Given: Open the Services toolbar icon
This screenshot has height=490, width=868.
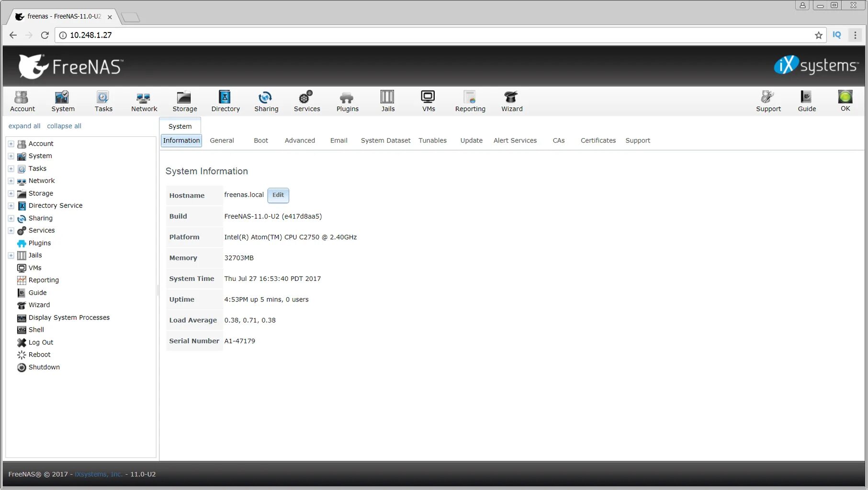Looking at the screenshot, I should [x=307, y=101].
